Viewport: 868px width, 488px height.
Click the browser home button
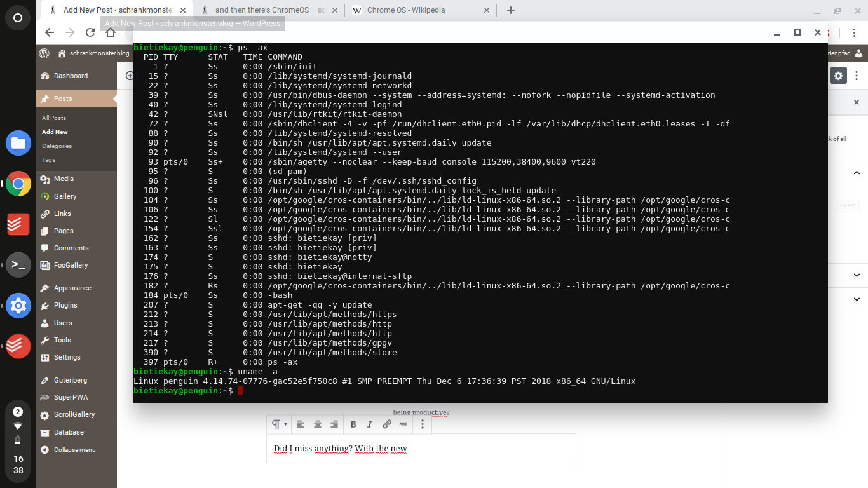coord(111,32)
